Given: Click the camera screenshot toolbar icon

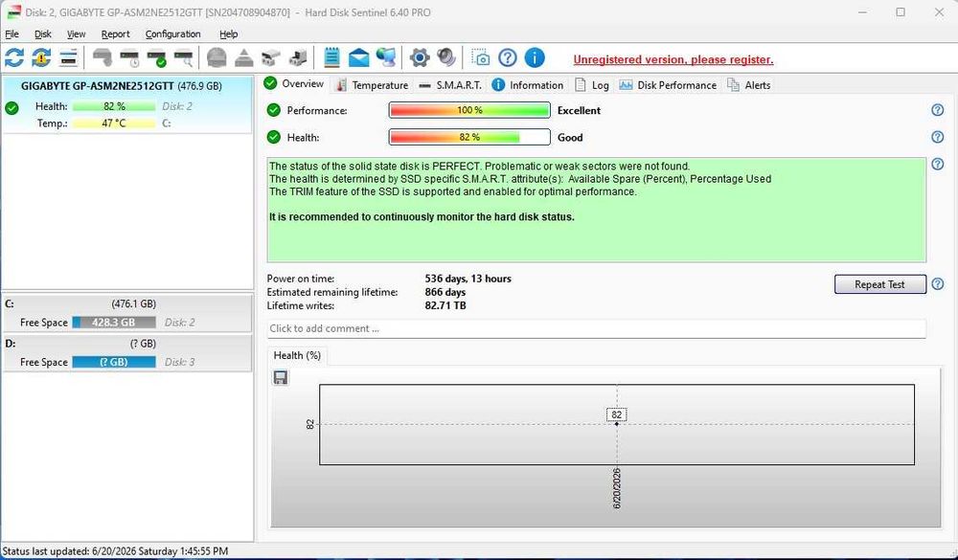Looking at the screenshot, I should [x=481, y=58].
